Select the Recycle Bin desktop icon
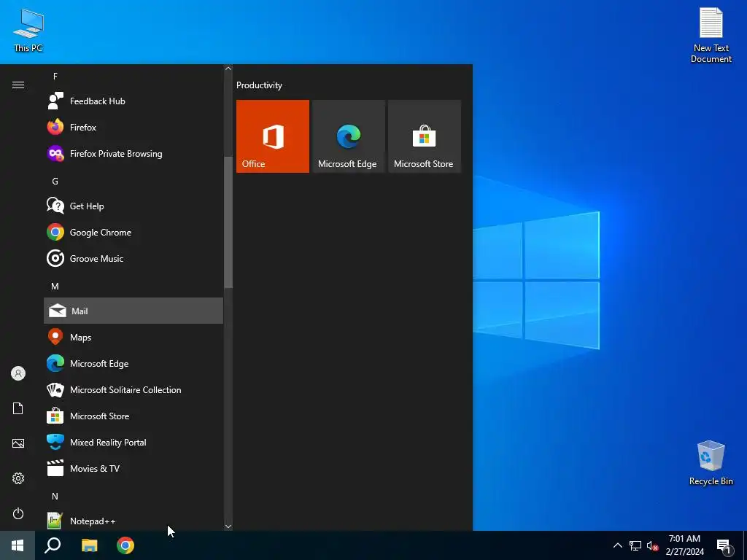 (711, 463)
